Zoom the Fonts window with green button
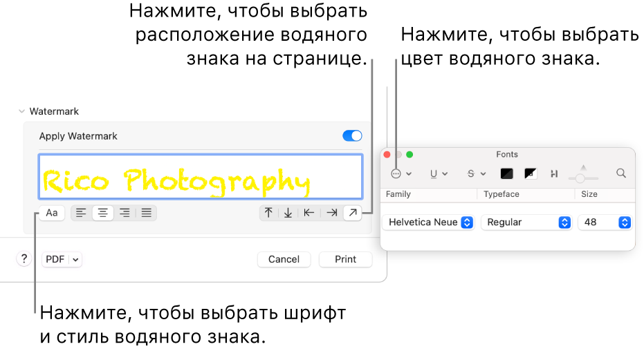This screenshot has height=351, width=644. (410, 155)
